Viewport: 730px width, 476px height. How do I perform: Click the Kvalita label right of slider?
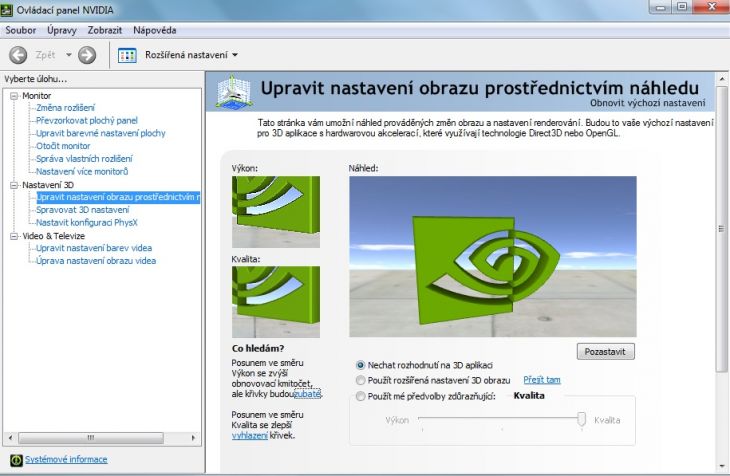click(607, 420)
